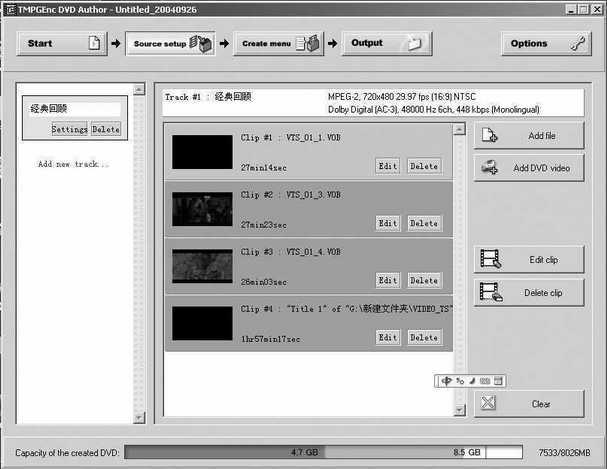This screenshot has height=469, width=607.
Task: Click Add new track in track list
Action: (73, 164)
